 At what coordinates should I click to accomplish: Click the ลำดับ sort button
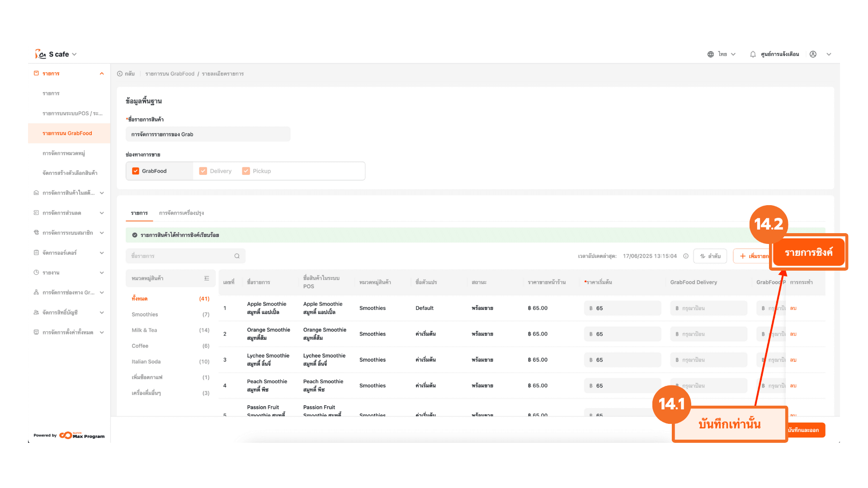tap(710, 256)
